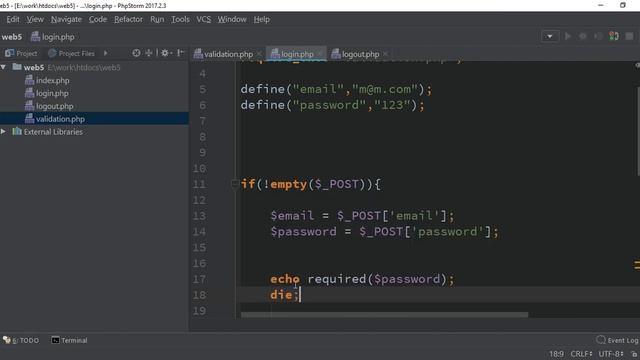Close the logout.php tab
Screen dimensions: 640x360
[385, 54]
